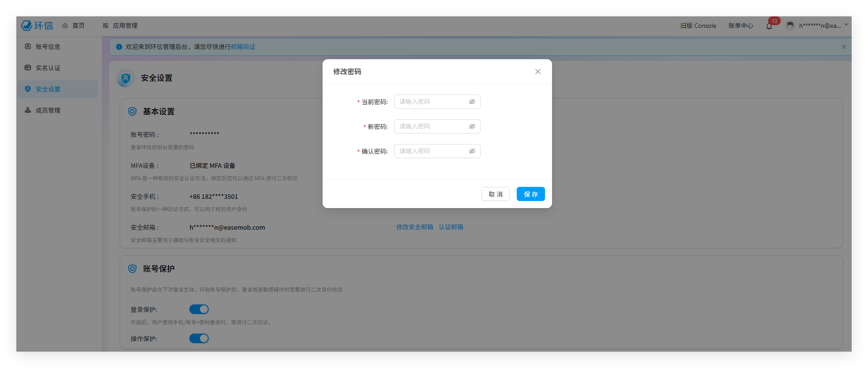Image resolution: width=868 pixels, height=368 pixels.
Task: Click the security settings shield icon in sidebar
Action: coord(28,89)
